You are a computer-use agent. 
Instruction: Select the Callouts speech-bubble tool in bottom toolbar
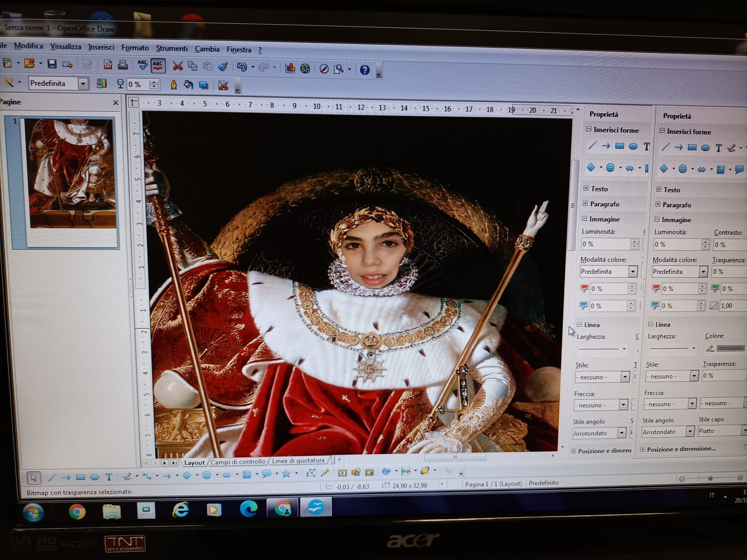tap(266, 474)
